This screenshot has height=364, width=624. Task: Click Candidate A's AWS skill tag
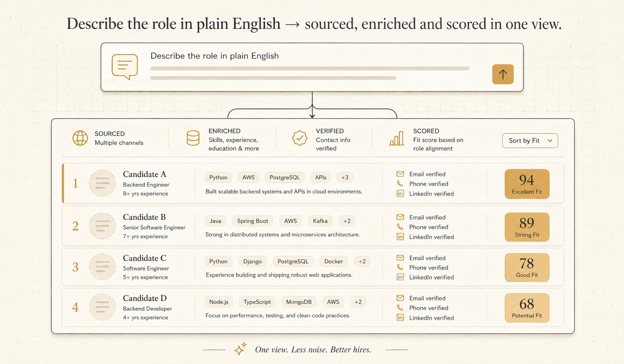click(x=249, y=177)
